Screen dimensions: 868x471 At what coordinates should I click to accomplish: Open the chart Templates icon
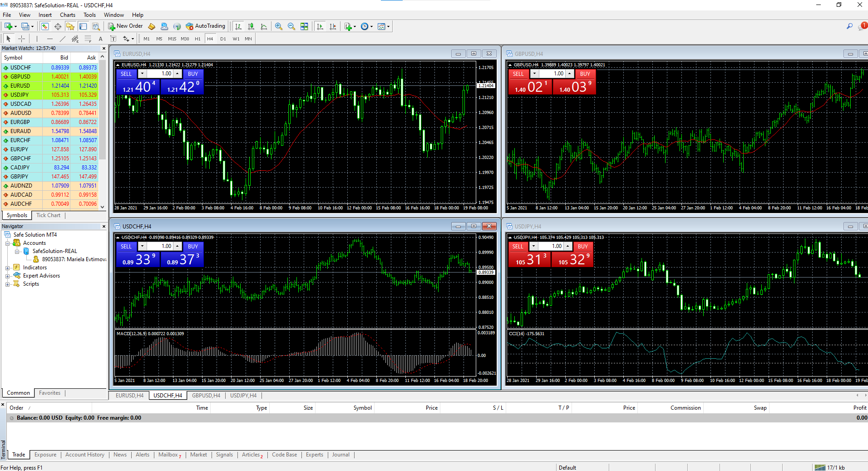pyautogui.click(x=381, y=26)
